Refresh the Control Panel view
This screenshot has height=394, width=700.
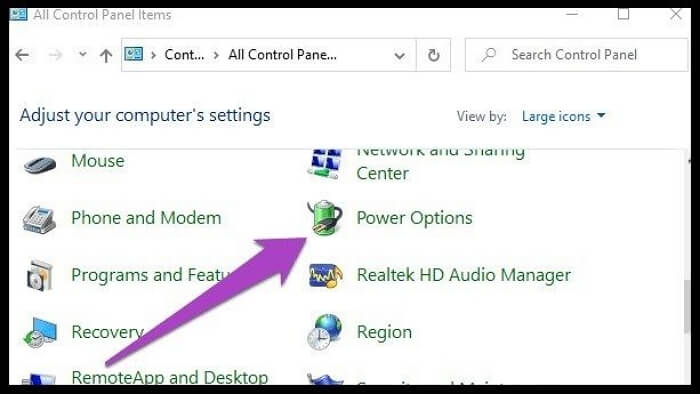click(433, 55)
